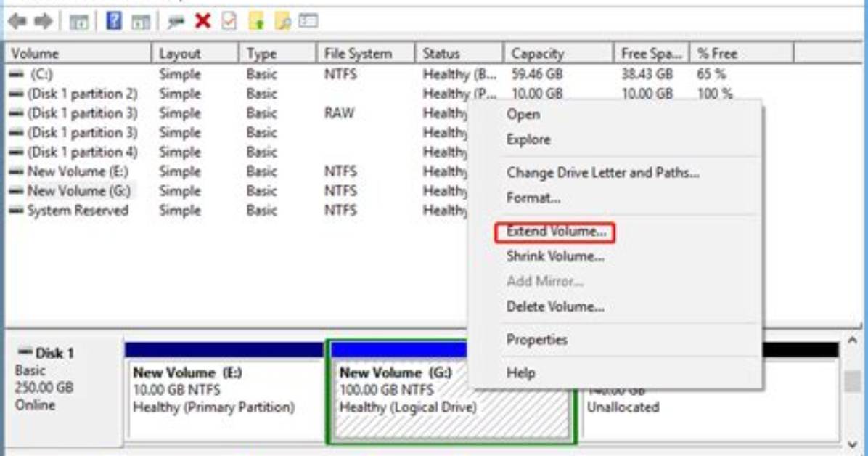The height and width of the screenshot is (456, 868).
Task: Sort by the Volume column header
Action: point(78,53)
